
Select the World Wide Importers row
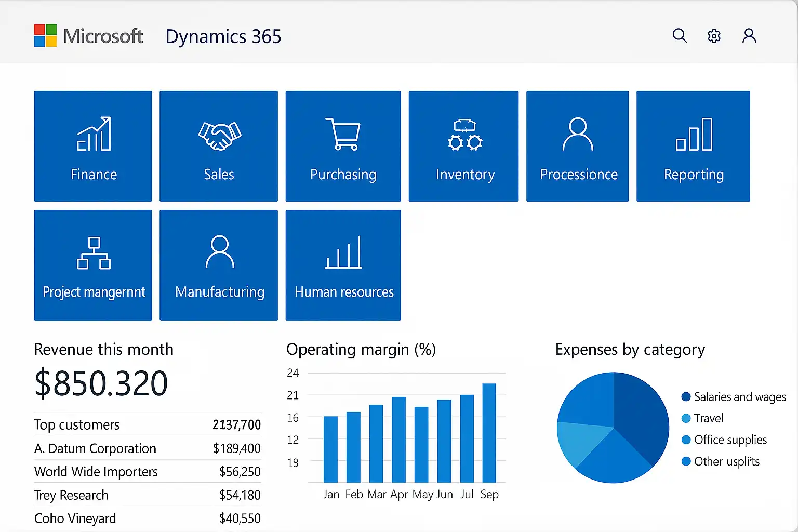[96, 472]
